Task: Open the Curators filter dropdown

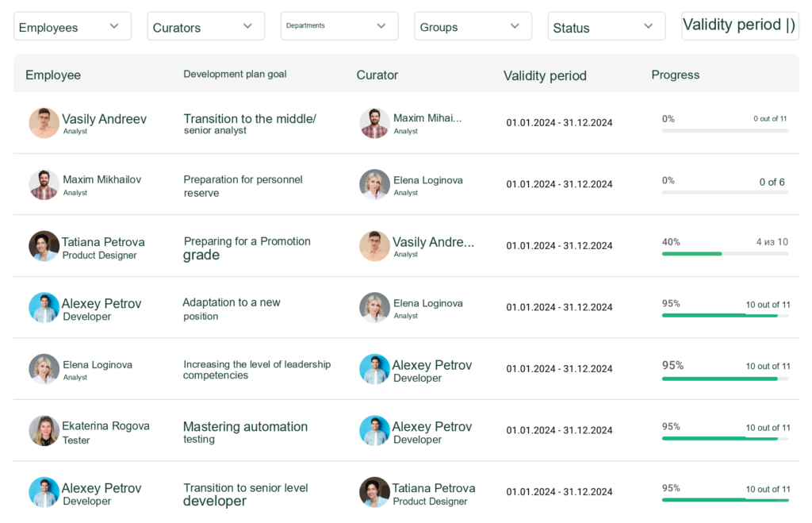Action: click(x=205, y=26)
